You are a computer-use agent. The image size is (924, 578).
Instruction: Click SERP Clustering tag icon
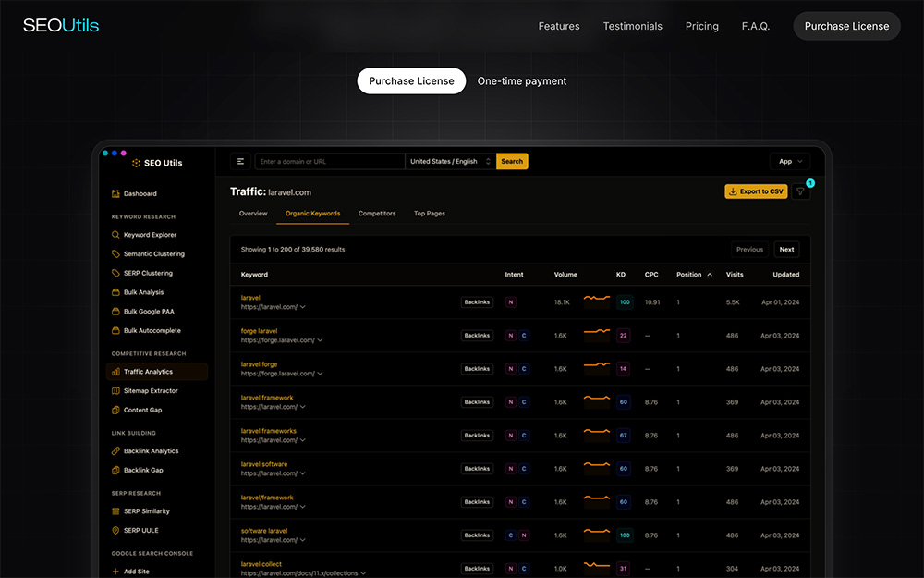point(115,273)
